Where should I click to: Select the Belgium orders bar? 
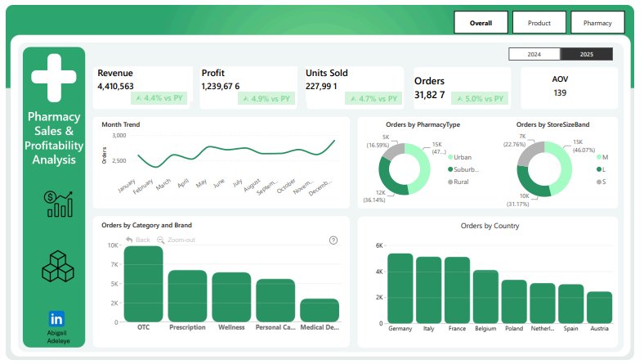tap(485, 297)
